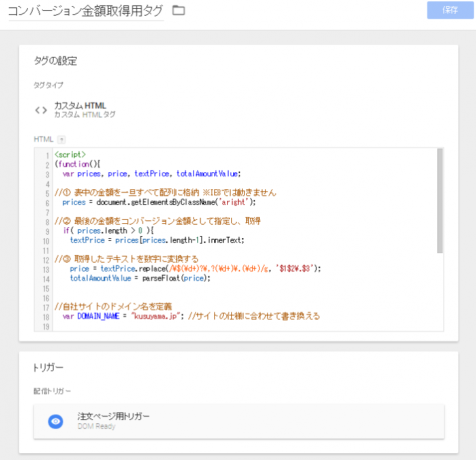Click the コンバージョン金額取得用タグ name field
476x460 pixels.
(x=86, y=11)
